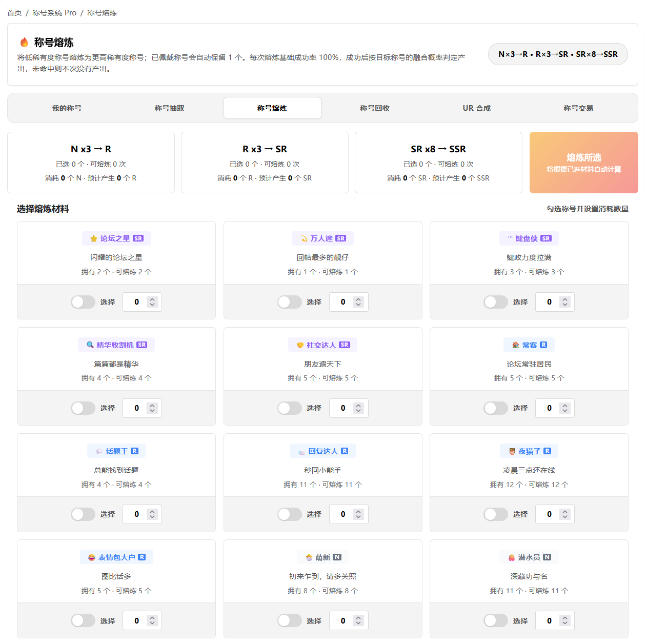Click the N x3 → R summary card
This screenshot has width=647, height=644.
tap(91, 163)
